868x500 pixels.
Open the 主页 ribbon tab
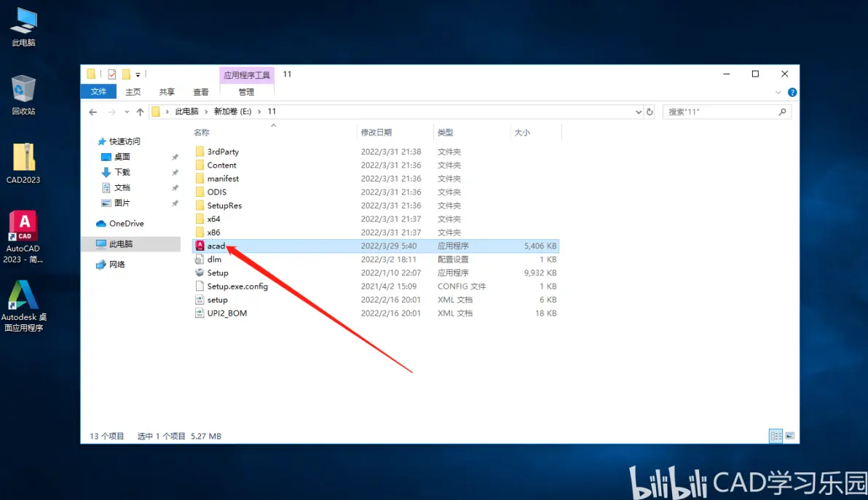point(133,92)
